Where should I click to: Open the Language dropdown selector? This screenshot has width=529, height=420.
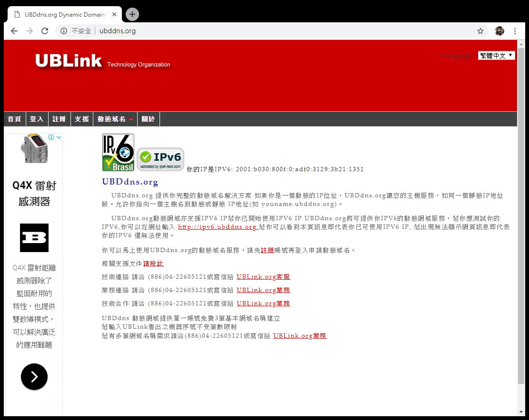pyautogui.click(x=496, y=56)
